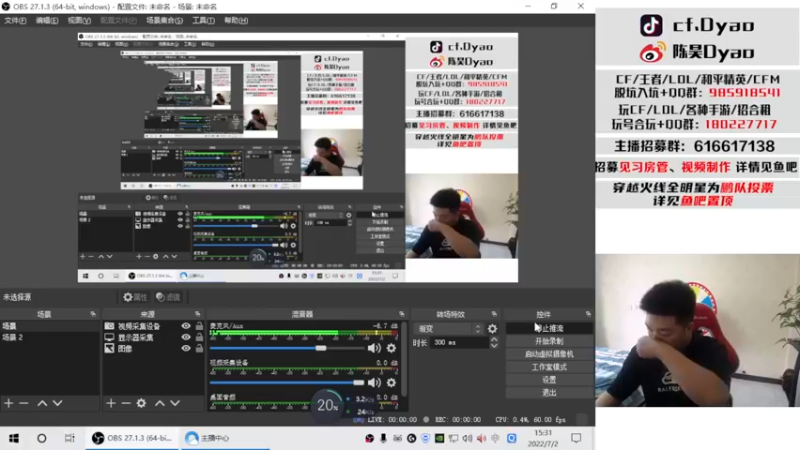Select scene 场景 in scene list
800x450 pixels.
tap(50, 326)
